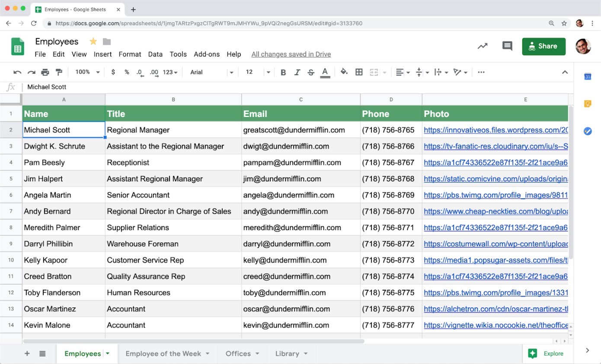Screen dimensions: 601x364
Task: Click the browser reload icon
Action: point(34,23)
